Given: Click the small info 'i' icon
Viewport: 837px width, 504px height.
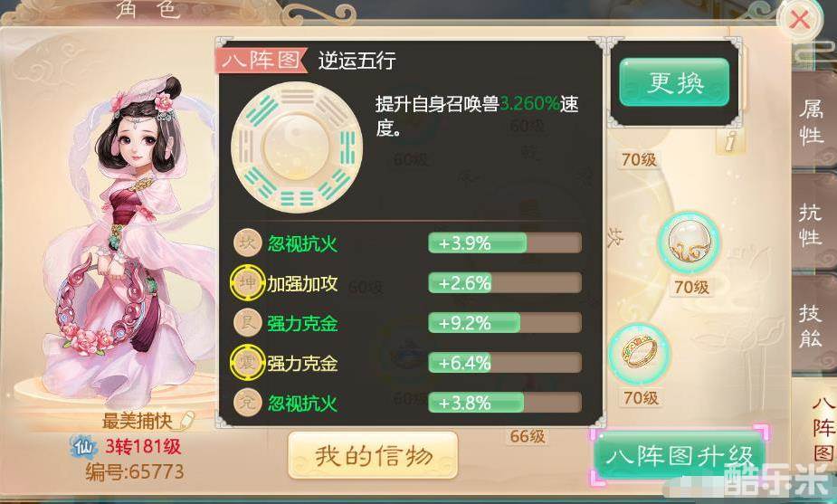Looking at the screenshot, I should [731, 141].
